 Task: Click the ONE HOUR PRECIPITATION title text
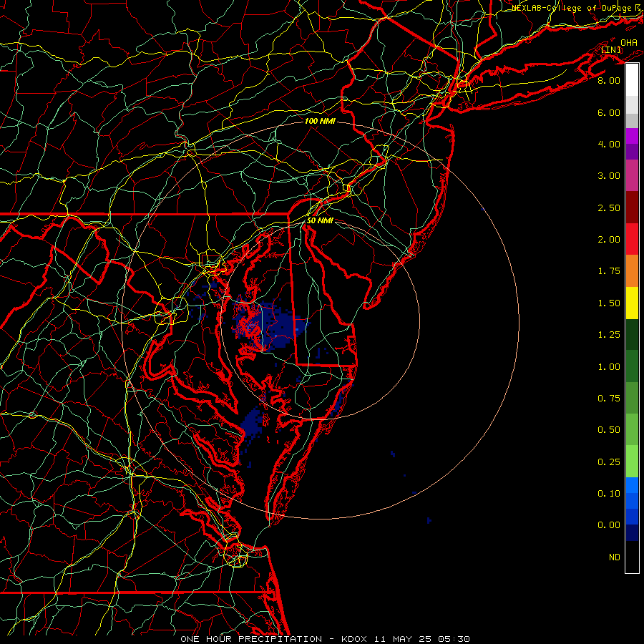251,639
